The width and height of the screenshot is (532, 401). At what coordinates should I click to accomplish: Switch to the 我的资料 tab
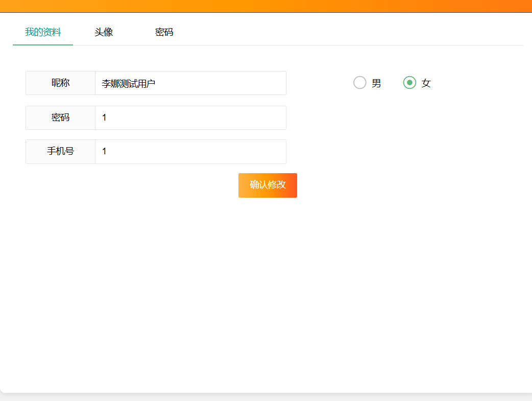tap(43, 32)
